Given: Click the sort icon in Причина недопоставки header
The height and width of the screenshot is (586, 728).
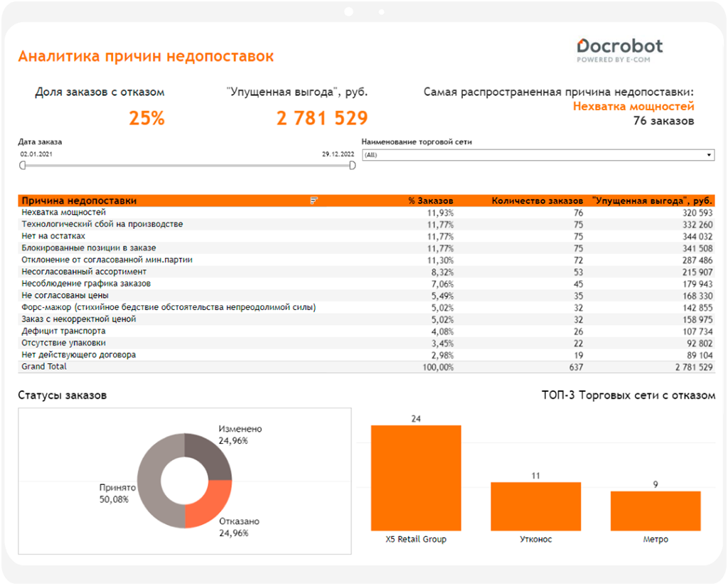Looking at the screenshot, I should pos(314,201).
